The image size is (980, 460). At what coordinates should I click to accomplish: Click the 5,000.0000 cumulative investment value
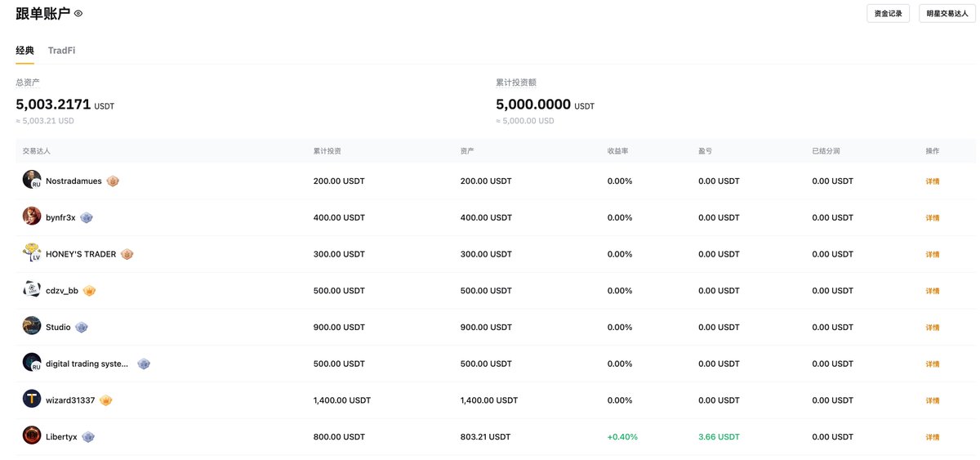(533, 105)
